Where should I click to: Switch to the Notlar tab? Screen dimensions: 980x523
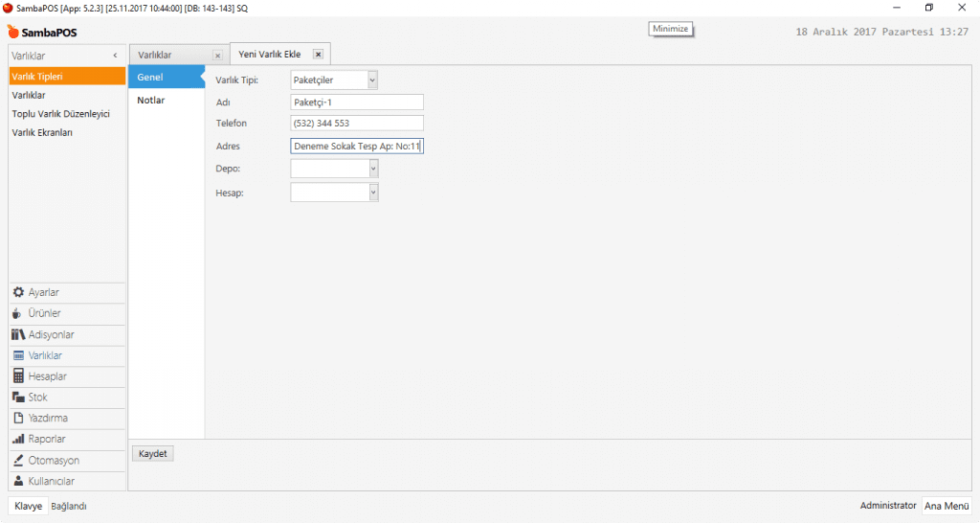[151, 100]
